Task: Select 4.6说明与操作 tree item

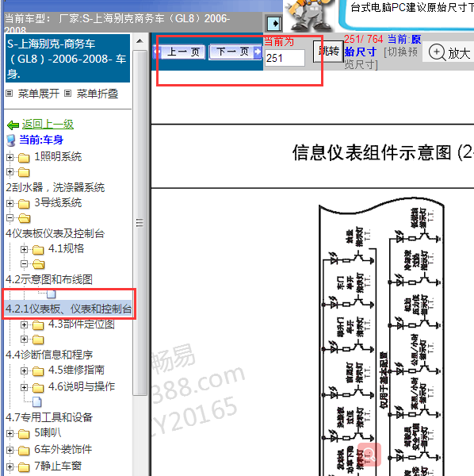Action: (82, 386)
